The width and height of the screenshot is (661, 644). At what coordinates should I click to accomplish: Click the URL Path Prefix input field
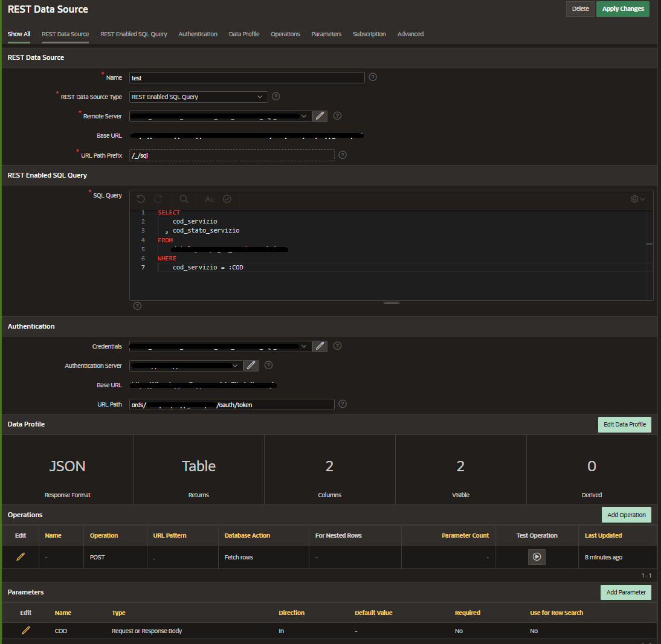click(x=232, y=155)
